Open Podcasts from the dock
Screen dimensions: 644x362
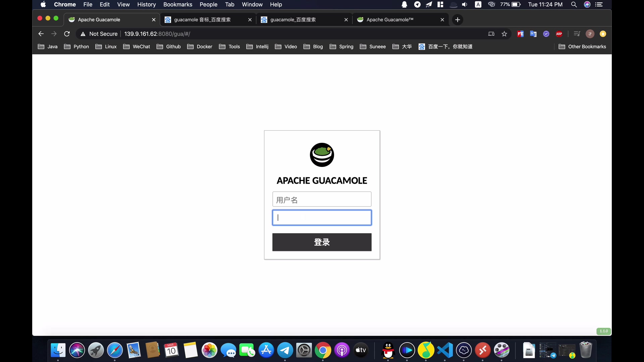(x=342, y=350)
